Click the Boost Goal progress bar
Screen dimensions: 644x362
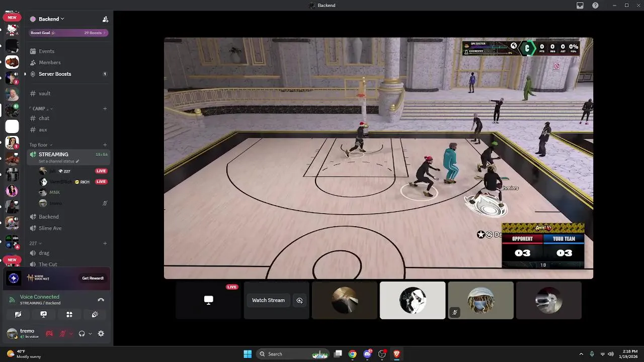[68, 33]
